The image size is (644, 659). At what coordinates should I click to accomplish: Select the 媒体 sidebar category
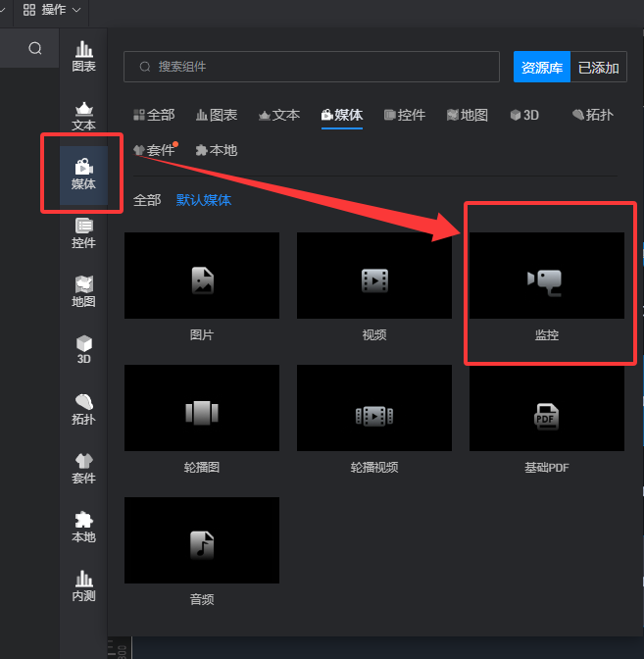point(83,175)
